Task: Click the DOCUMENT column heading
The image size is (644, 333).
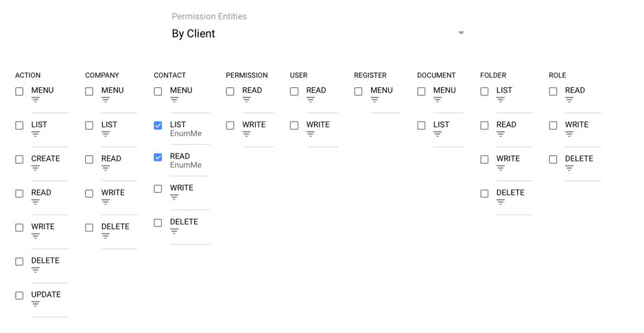Action: (x=436, y=76)
